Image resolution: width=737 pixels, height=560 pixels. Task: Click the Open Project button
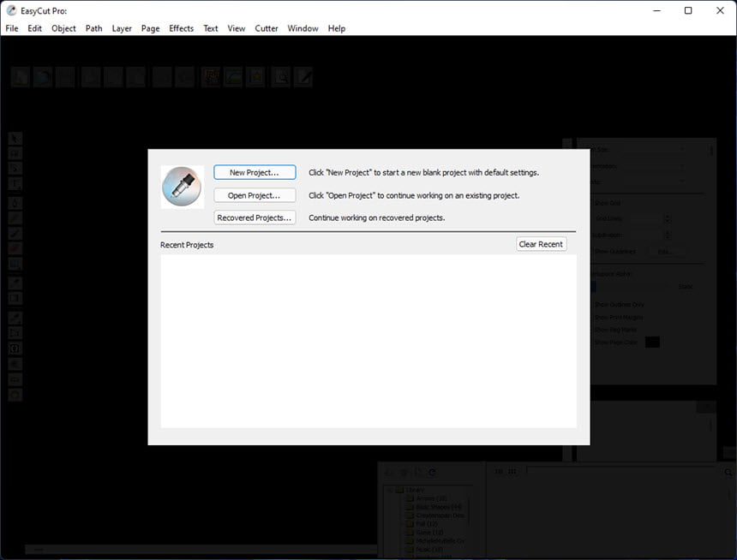click(x=255, y=195)
